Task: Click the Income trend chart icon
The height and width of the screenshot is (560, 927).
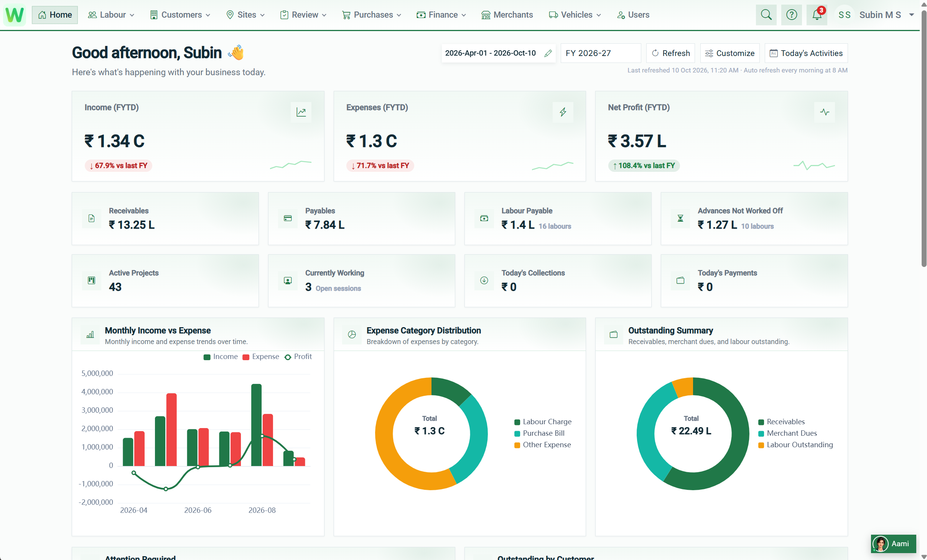Action: click(x=301, y=112)
